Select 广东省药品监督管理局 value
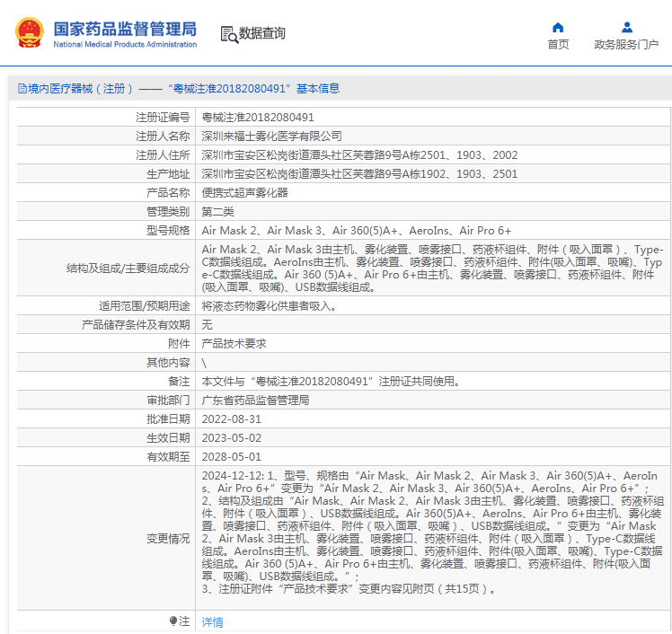Viewport: 672px width, 634px height. tap(255, 401)
